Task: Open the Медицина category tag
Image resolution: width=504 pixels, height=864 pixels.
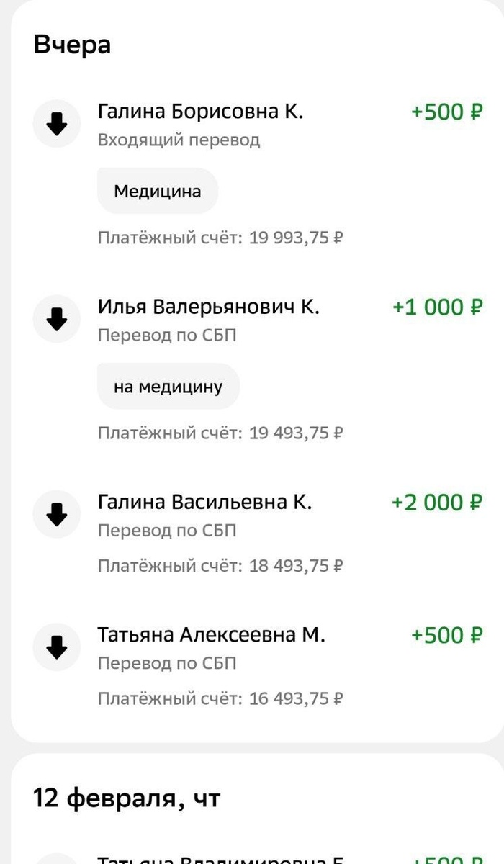Action: pyautogui.click(x=157, y=190)
